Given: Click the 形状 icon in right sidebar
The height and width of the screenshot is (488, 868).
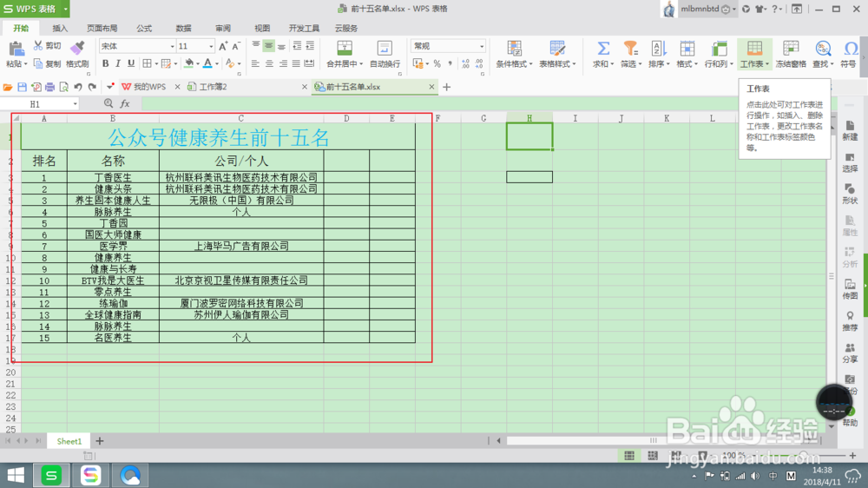Looking at the screenshot, I should (850, 195).
